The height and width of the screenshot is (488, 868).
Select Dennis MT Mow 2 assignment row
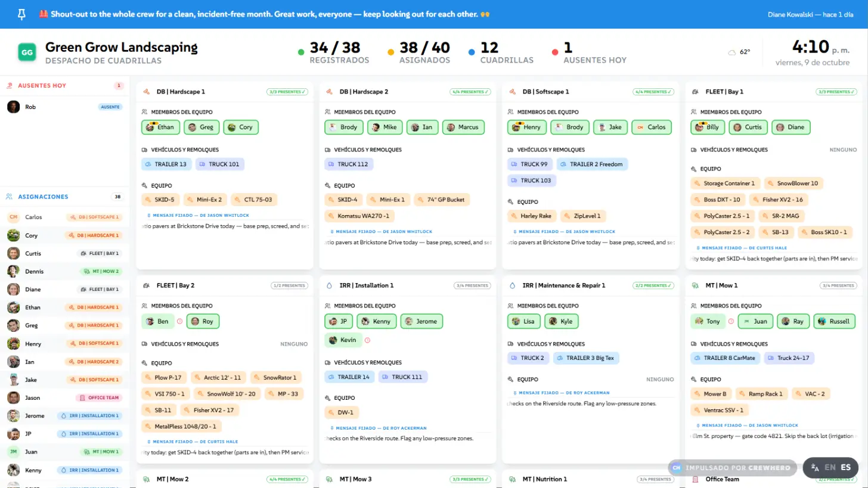(64, 271)
